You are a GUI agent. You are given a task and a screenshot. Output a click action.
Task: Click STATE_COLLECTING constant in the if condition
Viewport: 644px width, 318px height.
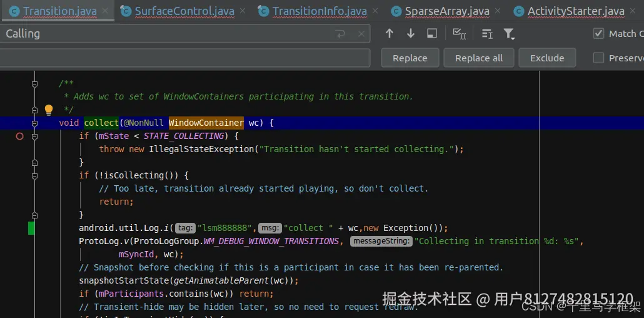pos(184,136)
